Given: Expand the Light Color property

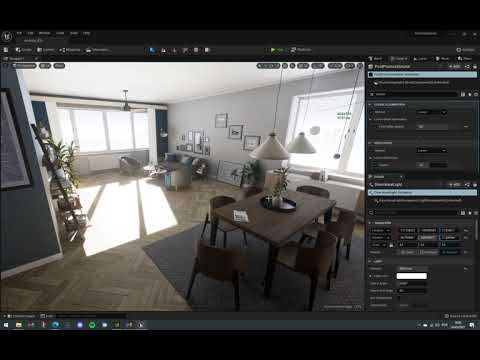Looking at the screenshot, I should click(x=370, y=276).
